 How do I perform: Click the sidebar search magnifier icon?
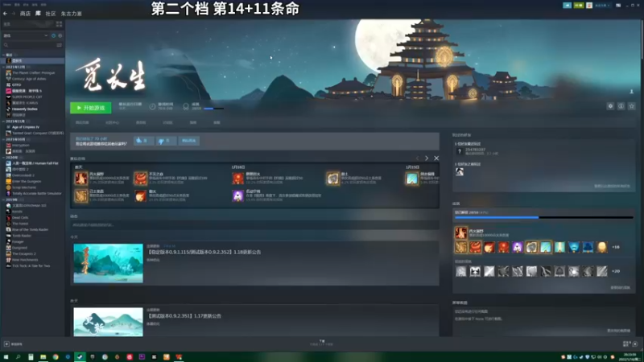tap(6, 45)
